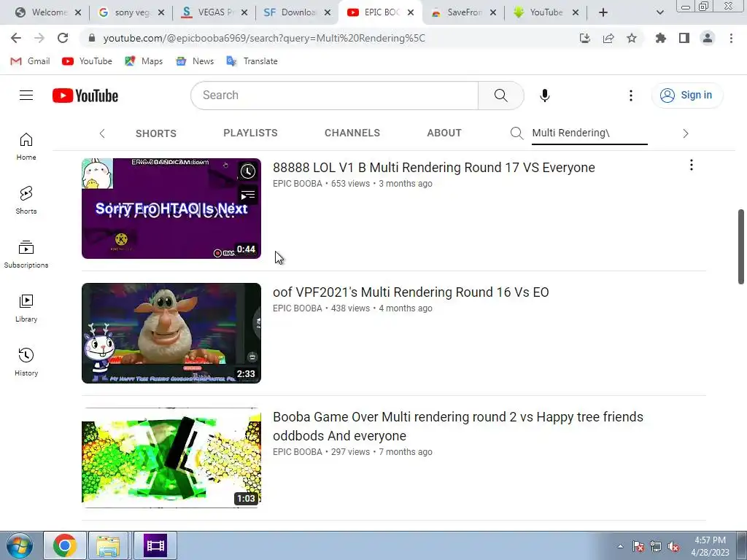Image resolution: width=747 pixels, height=560 pixels.
Task: Open oof VPF2021 video thumbnail
Action: point(171,333)
